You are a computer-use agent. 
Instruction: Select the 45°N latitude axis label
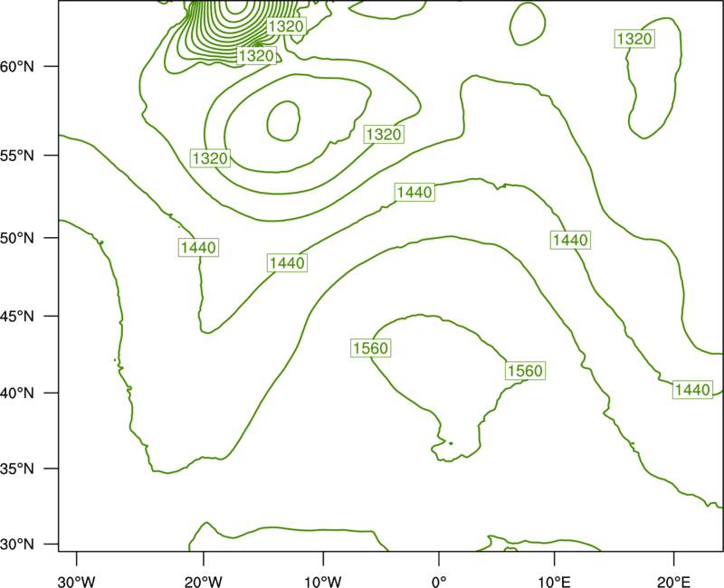17,316
